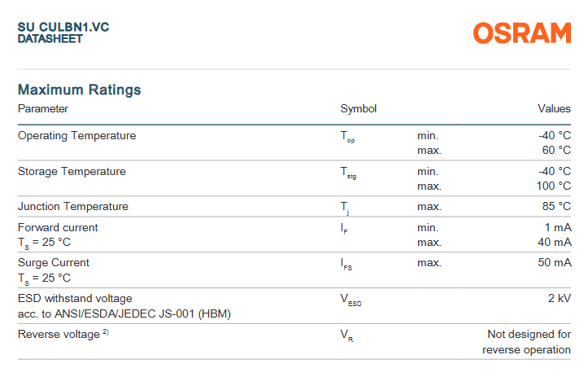Click the 2 kV ESD value
Image resolution: width=588 pixels, height=377 pixels.
click(560, 298)
